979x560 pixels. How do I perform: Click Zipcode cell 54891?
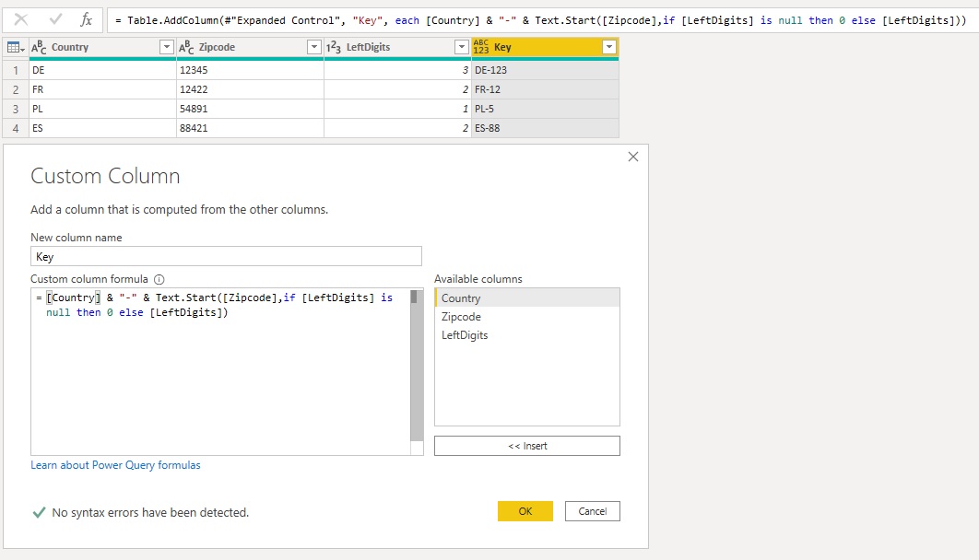(251, 109)
